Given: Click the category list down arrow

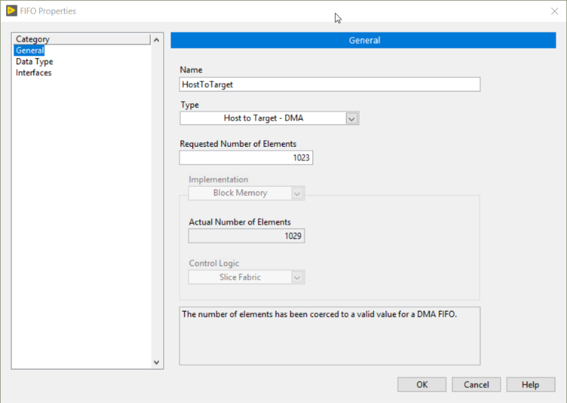Looking at the screenshot, I should 157,362.
